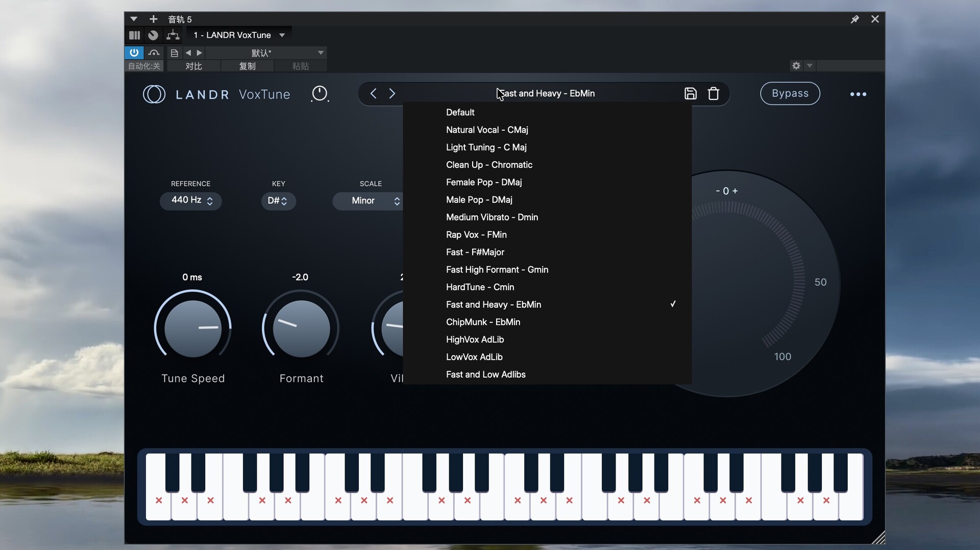Click the pin window icon

pyautogui.click(x=854, y=19)
